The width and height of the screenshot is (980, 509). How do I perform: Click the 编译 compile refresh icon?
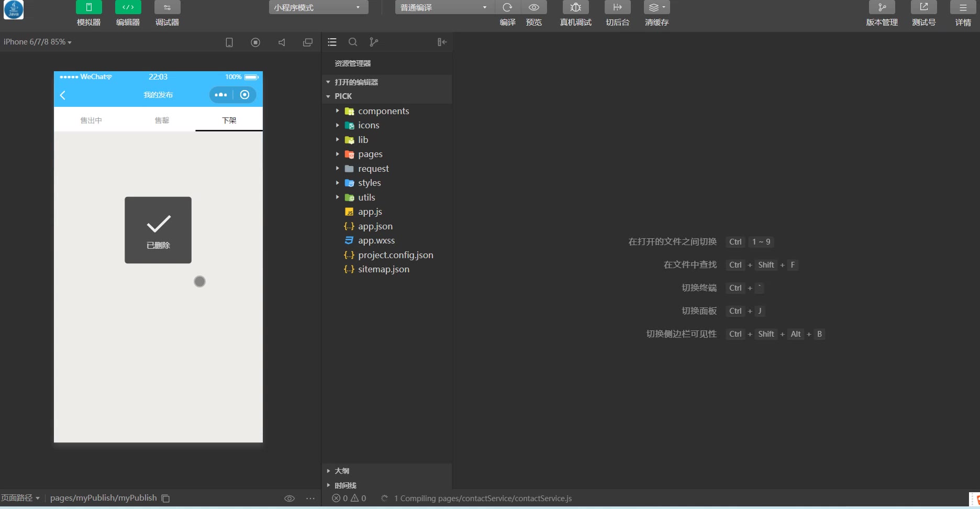coord(507,7)
